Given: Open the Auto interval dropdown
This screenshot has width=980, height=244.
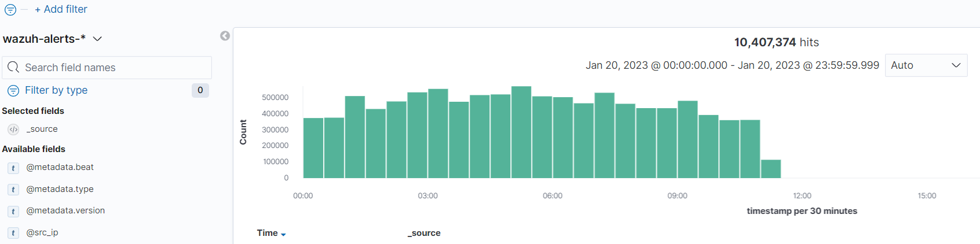Looking at the screenshot, I should 926,65.
